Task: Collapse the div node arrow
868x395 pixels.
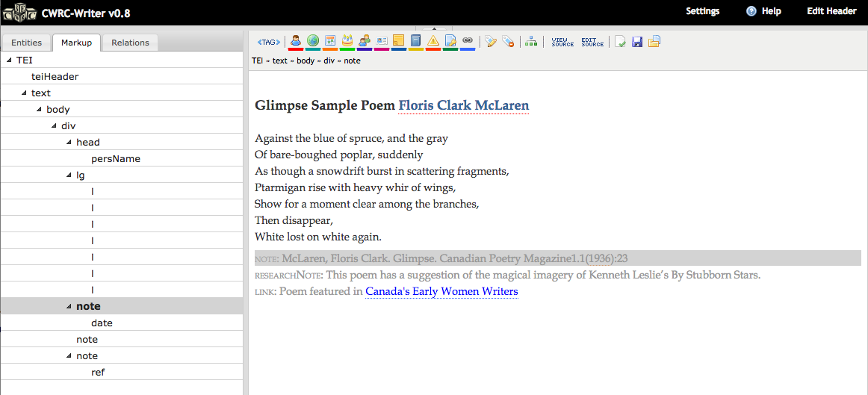Action: (x=54, y=126)
